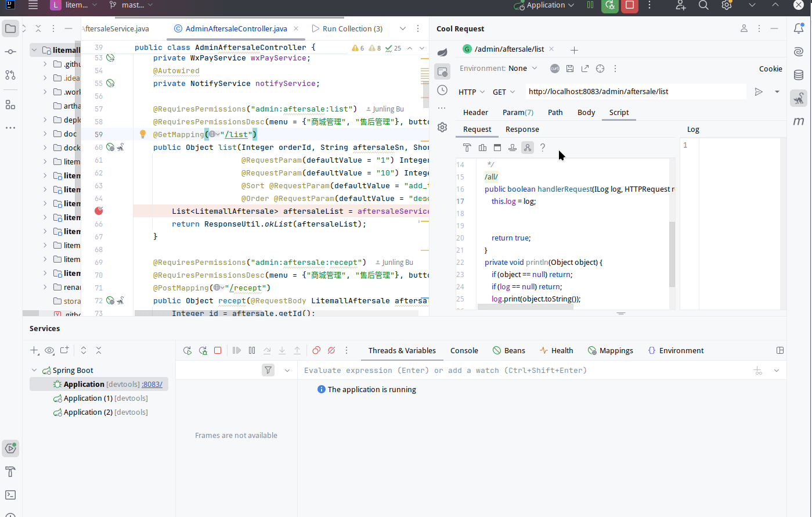Select Application (1) [devtools] service
812x517 pixels.
point(100,398)
